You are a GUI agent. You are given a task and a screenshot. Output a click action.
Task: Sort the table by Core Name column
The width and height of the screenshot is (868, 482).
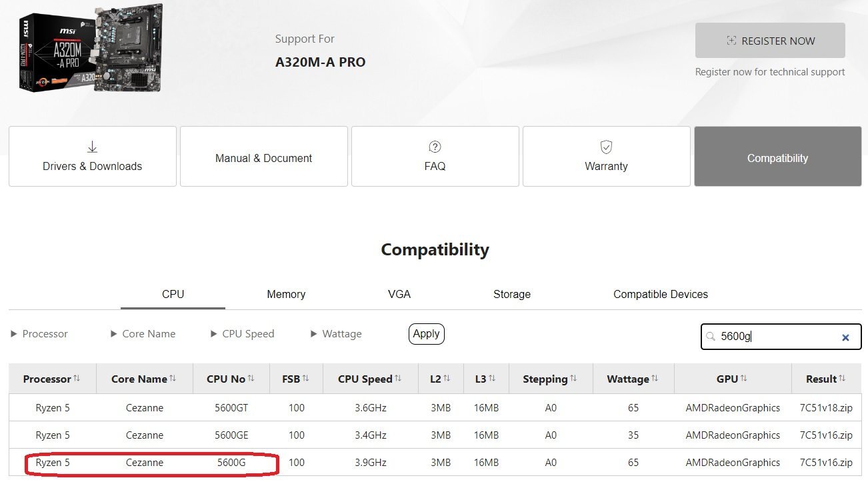coord(144,379)
